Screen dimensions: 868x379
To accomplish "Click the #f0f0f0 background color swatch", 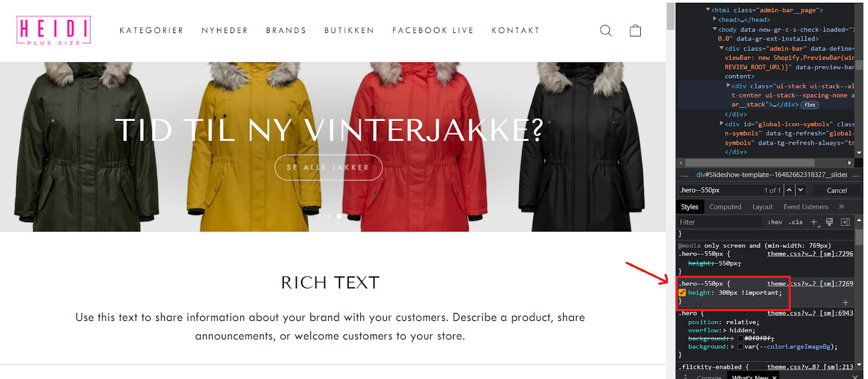I will point(741,338).
